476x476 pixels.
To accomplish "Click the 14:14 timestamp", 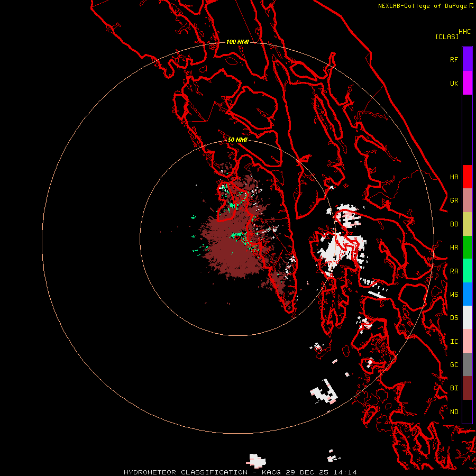I will 345,472.
